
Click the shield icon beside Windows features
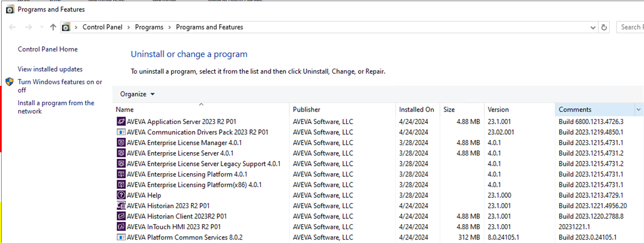pyautogui.click(x=10, y=82)
